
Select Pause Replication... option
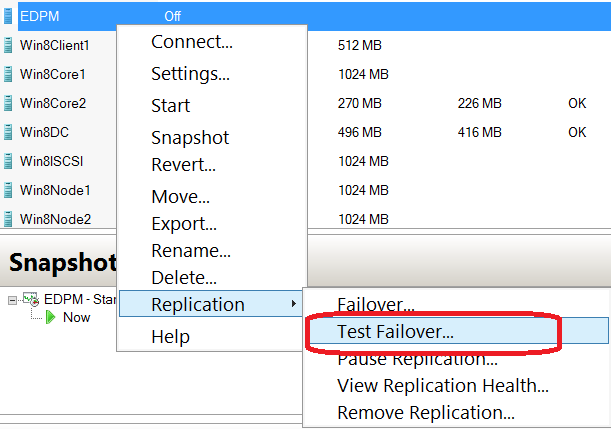tap(417, 358)
